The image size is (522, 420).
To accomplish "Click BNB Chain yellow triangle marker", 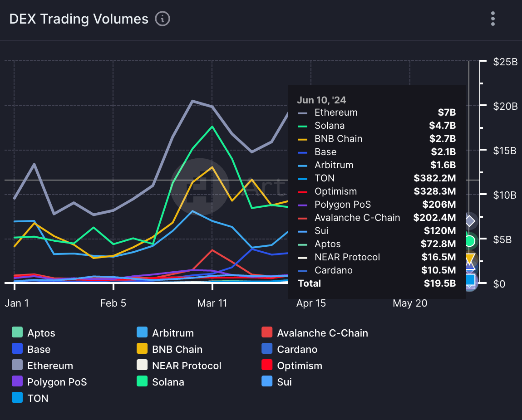I will 470,259.
